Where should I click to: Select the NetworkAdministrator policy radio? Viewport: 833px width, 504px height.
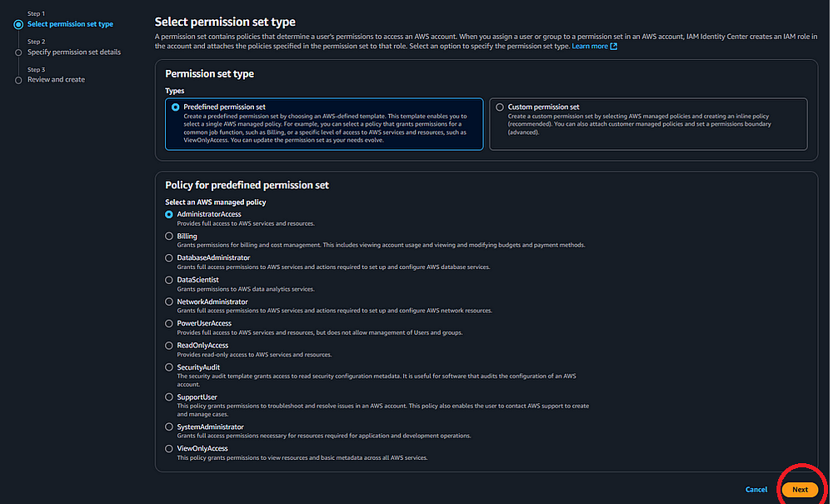click(x=170, y=302)
